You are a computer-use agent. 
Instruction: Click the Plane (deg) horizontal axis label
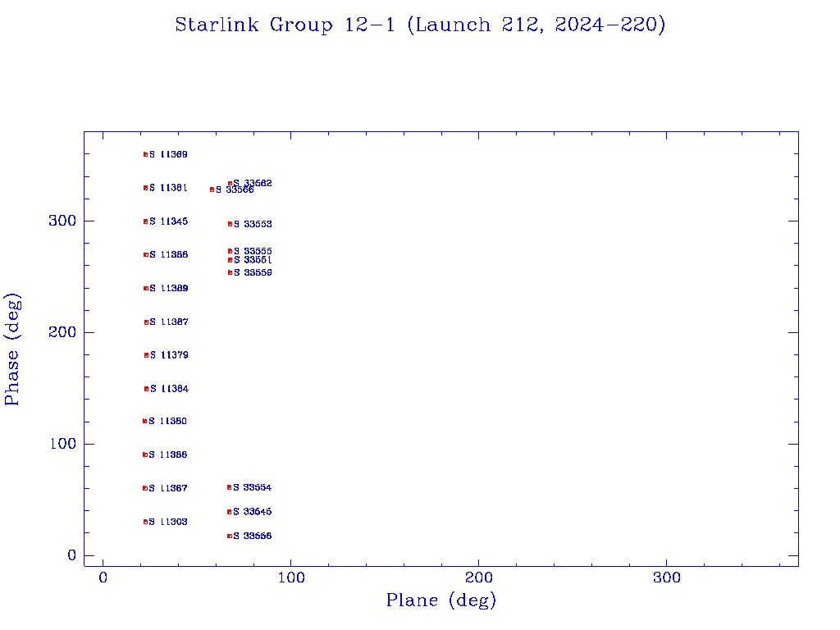441,600
